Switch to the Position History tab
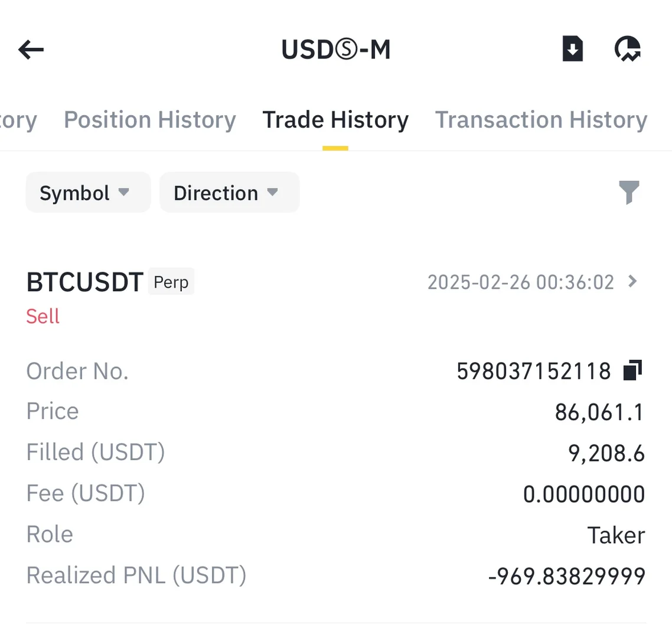The image size is (672, 638). click(150, 120)
